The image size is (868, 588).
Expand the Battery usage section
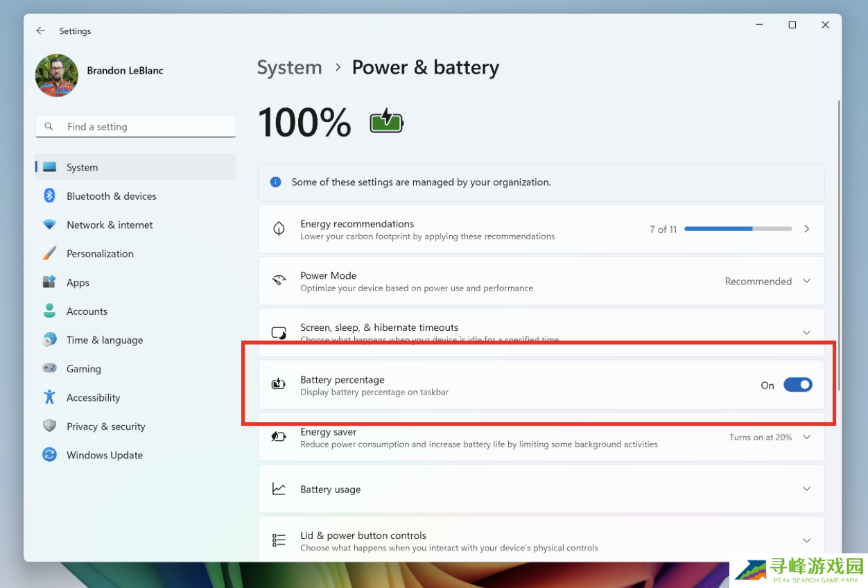coord(806,489)
